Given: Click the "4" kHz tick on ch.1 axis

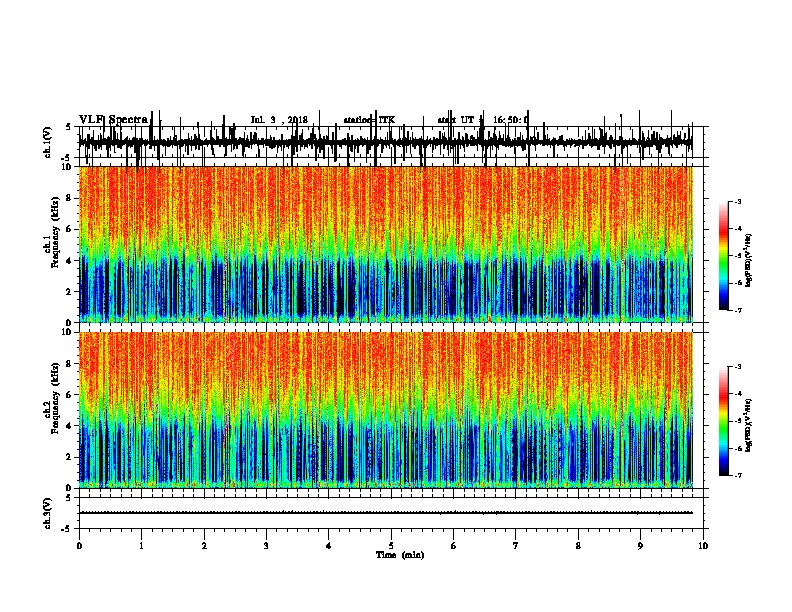Looking at the screenshot, I should pyautogui.click(x=70, y=261).
